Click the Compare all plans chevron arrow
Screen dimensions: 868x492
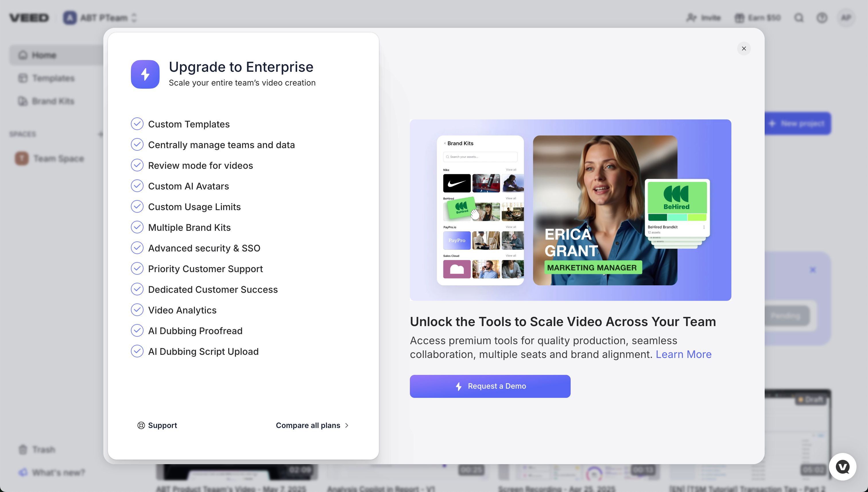[346, 426]
